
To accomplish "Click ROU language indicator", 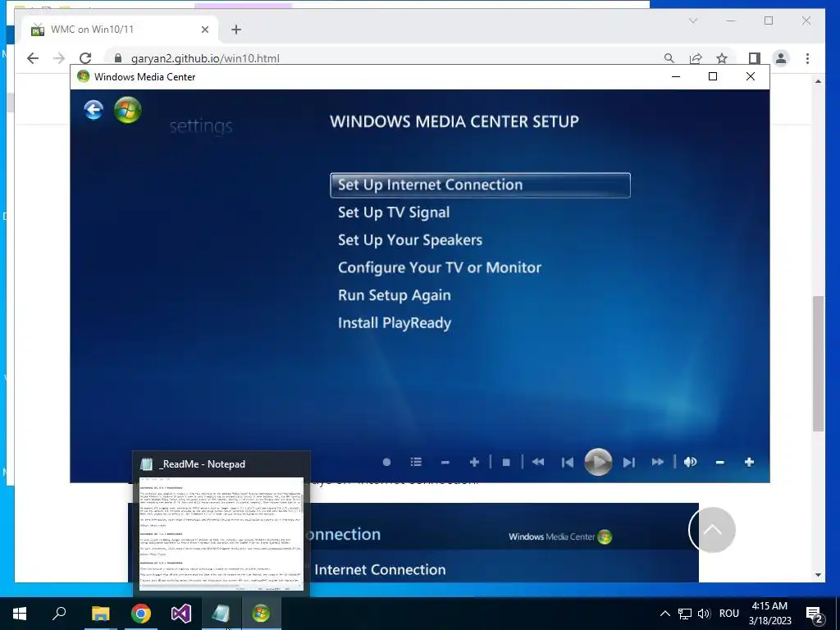I will [x=729, y=614].
